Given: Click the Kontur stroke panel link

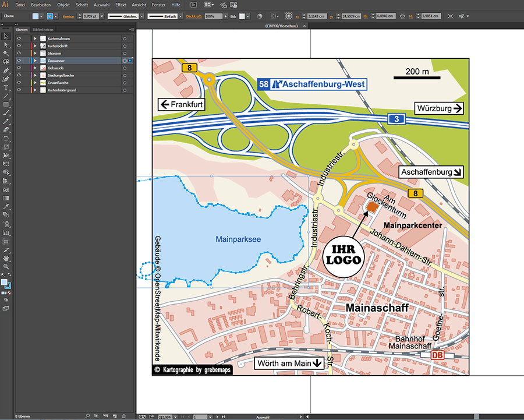Looking at the screenshot, I should 68,16.
